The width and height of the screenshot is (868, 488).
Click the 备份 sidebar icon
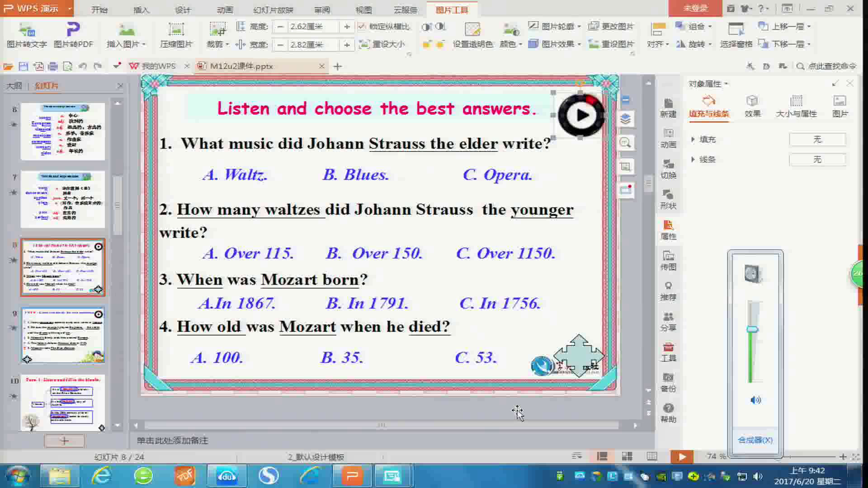pos(668,382)
